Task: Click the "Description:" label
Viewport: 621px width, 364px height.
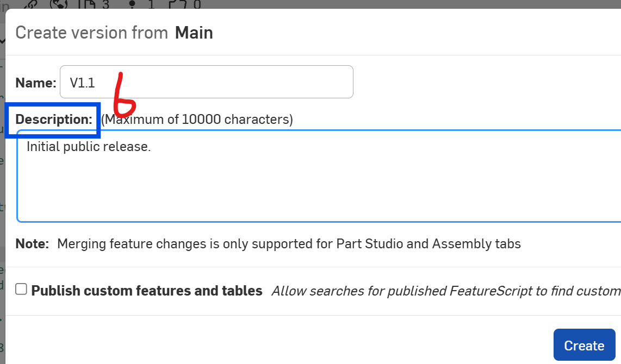Action: (x=54, y=120)
